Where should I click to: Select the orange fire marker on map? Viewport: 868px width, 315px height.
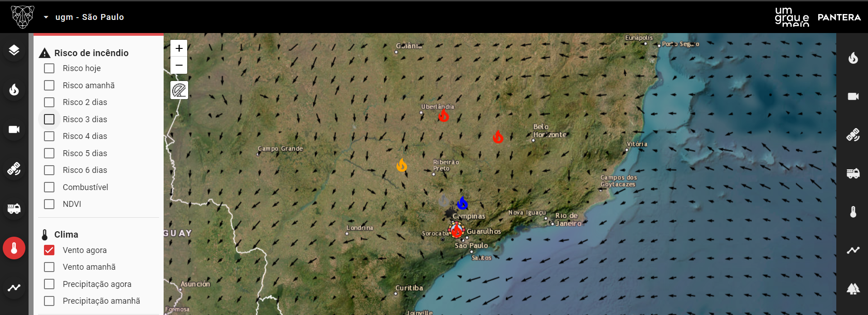402,165
